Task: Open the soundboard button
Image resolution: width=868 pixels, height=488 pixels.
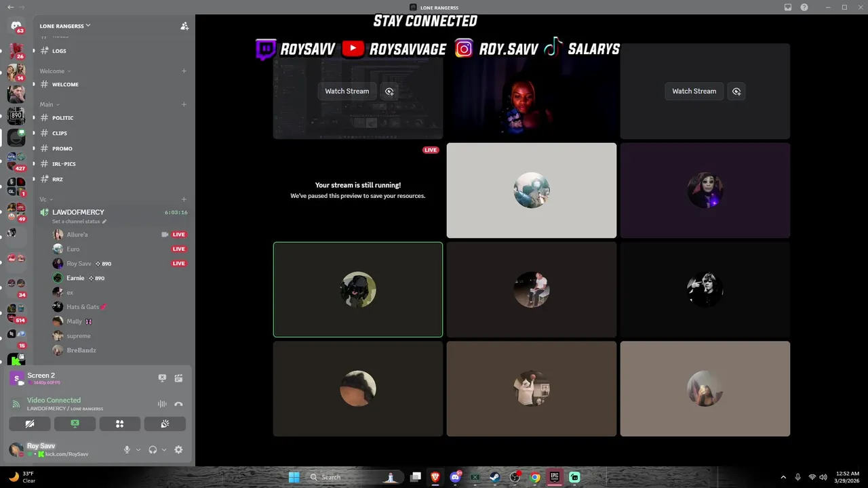Action: [165, 424]
